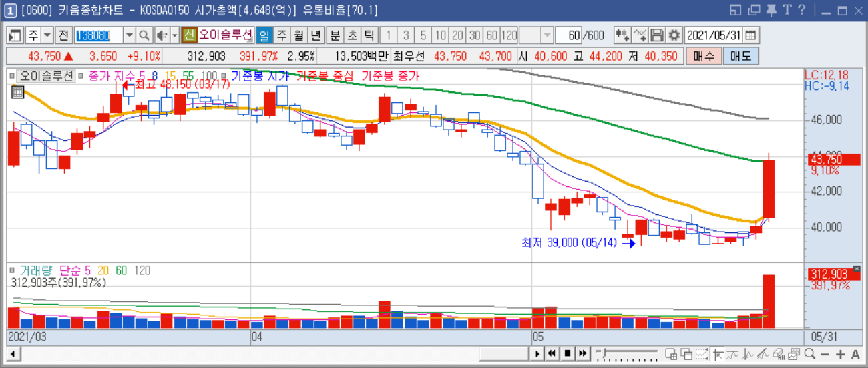Click the 오이솔루션 chart legend label
The height and width of the screenshot is (368, 868).
46,76
